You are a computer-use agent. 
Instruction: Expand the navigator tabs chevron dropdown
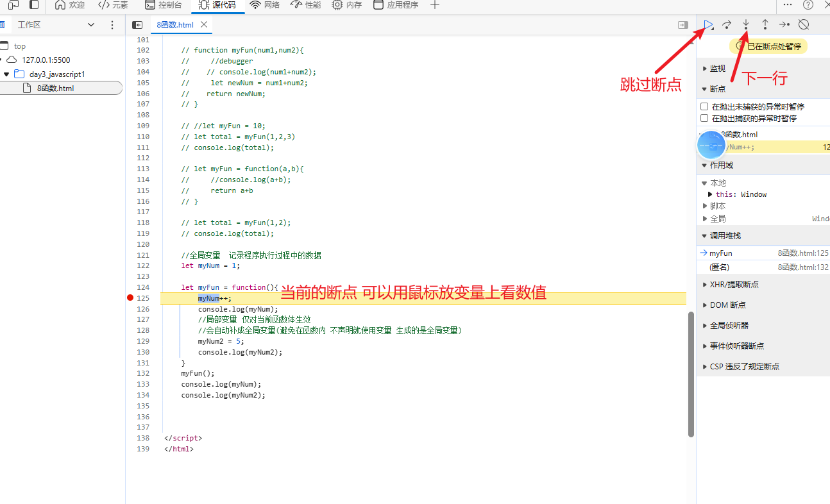[91, 25]
